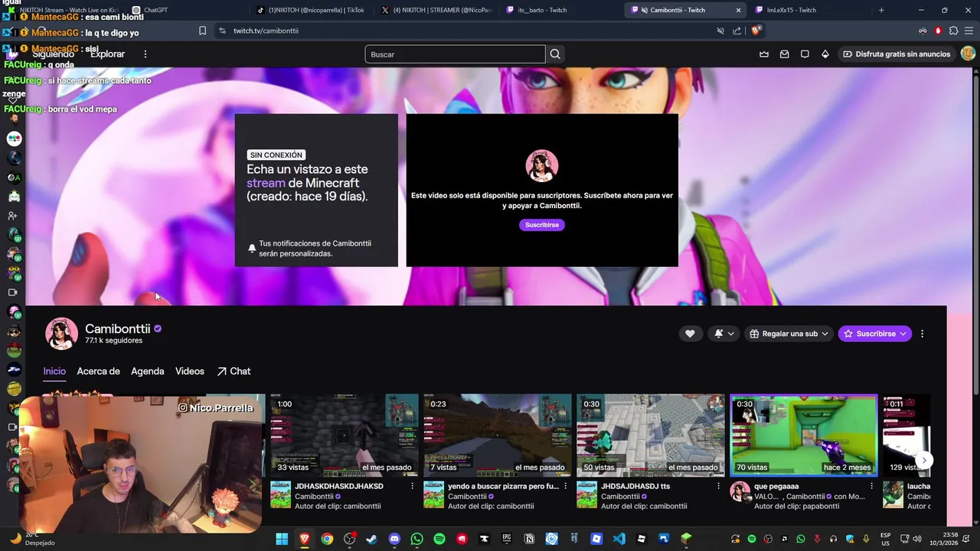Open WhatsApp from the taskbar
The height and width of the screenshot is (551, 980).
pyautogui.click(x=416, y=539)
